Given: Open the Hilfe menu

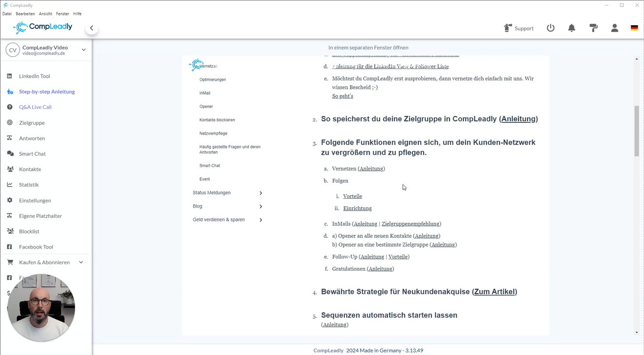Looking at the screenshot, I should click(77, 14).
